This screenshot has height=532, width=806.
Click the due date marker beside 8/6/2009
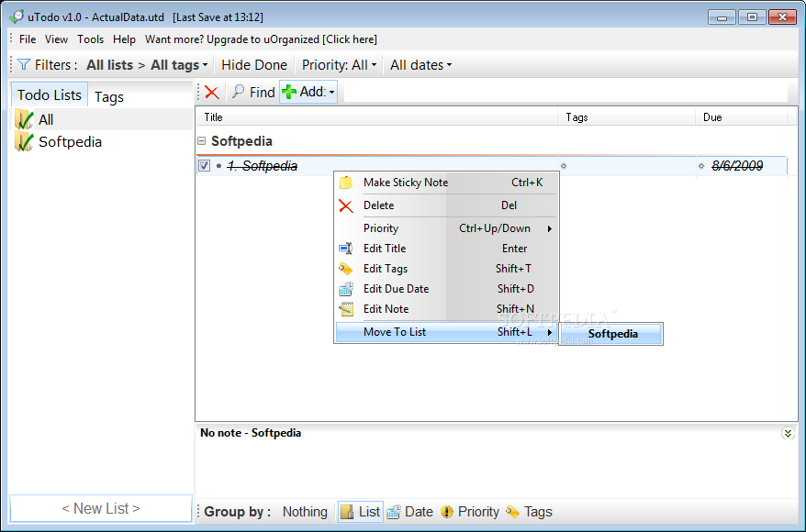click(701, 166)
